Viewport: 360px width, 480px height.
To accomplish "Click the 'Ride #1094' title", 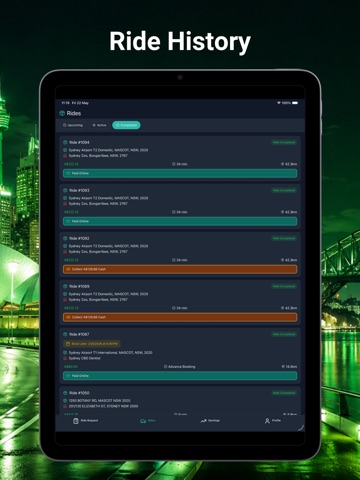I will pos(79,142).
